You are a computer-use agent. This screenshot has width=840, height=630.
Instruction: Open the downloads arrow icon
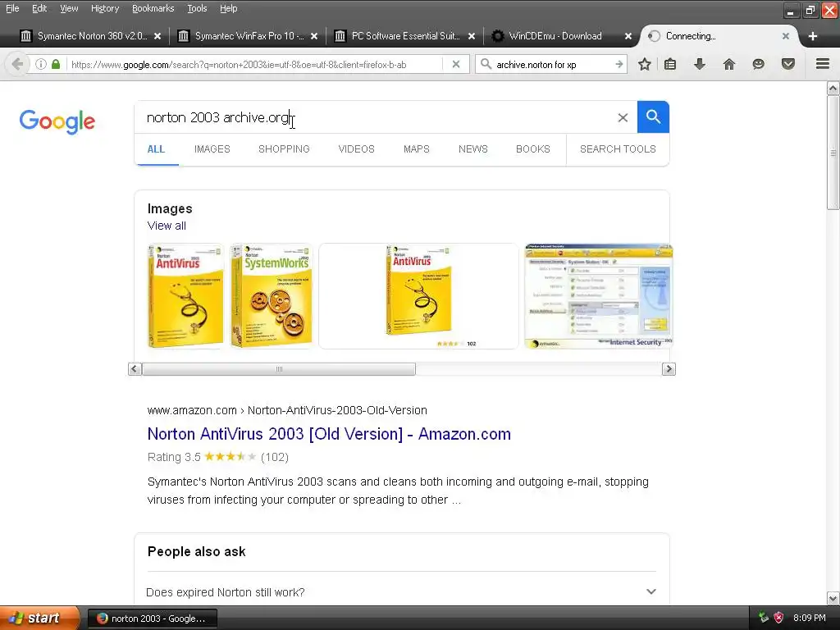[700, 64]
